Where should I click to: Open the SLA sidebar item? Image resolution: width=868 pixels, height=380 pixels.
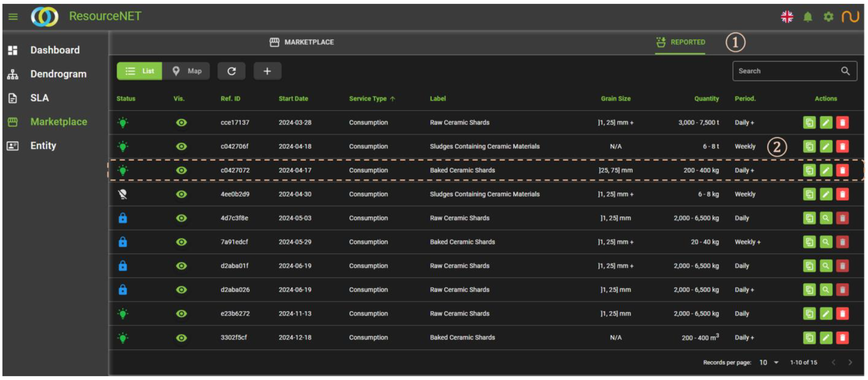pos(39,98)
